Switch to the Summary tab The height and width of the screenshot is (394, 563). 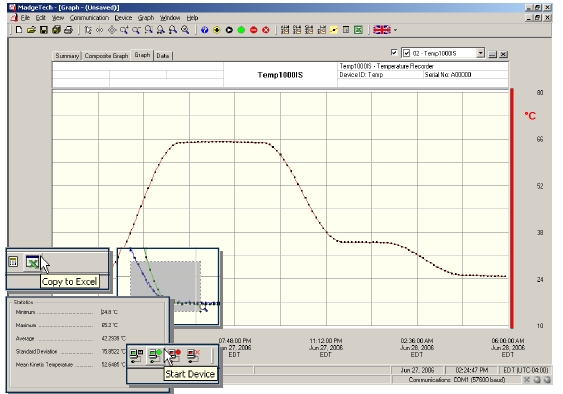67,56
